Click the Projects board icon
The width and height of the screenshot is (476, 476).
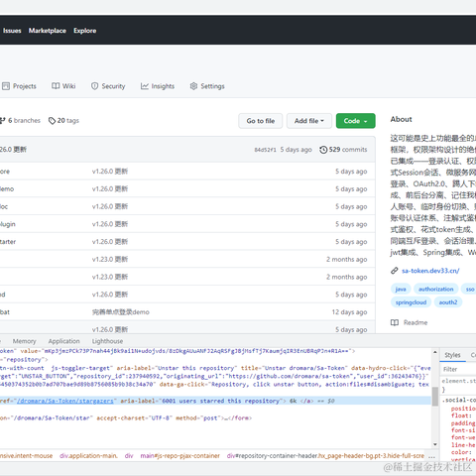(6, 86)
